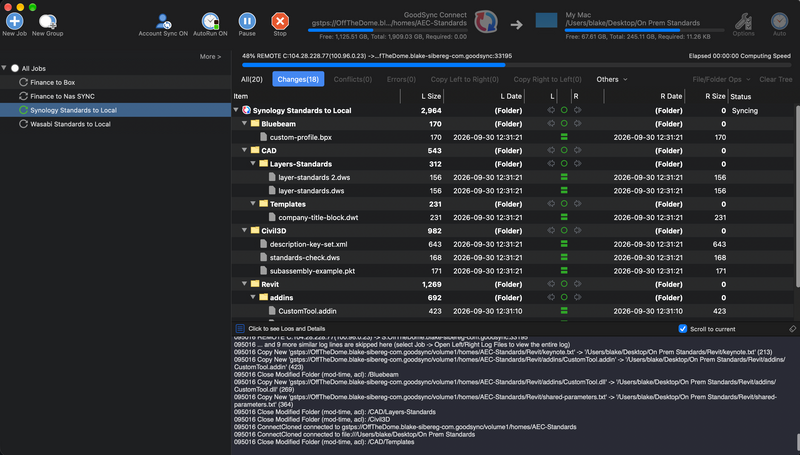Collapse the All Jobs group triangle

click(x=4, y=68)
